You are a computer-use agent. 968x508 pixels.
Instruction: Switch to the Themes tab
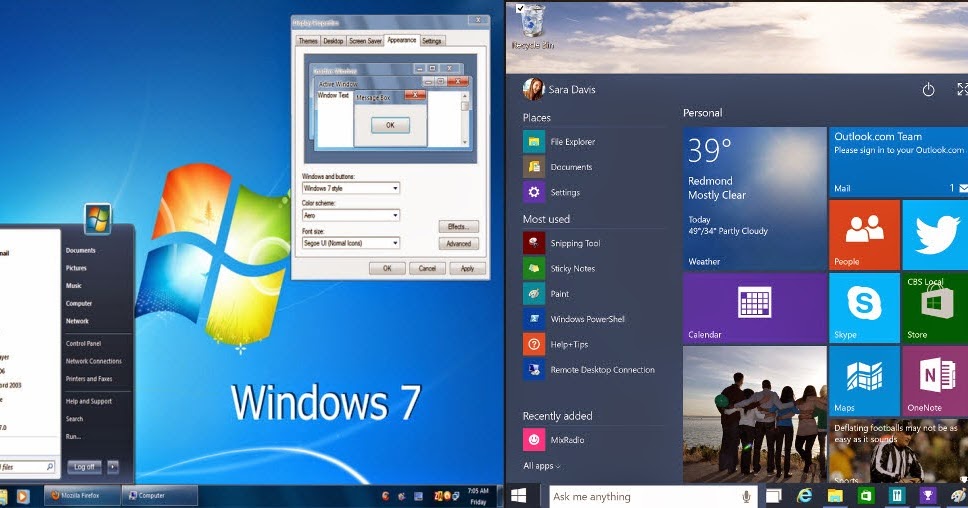307,41
